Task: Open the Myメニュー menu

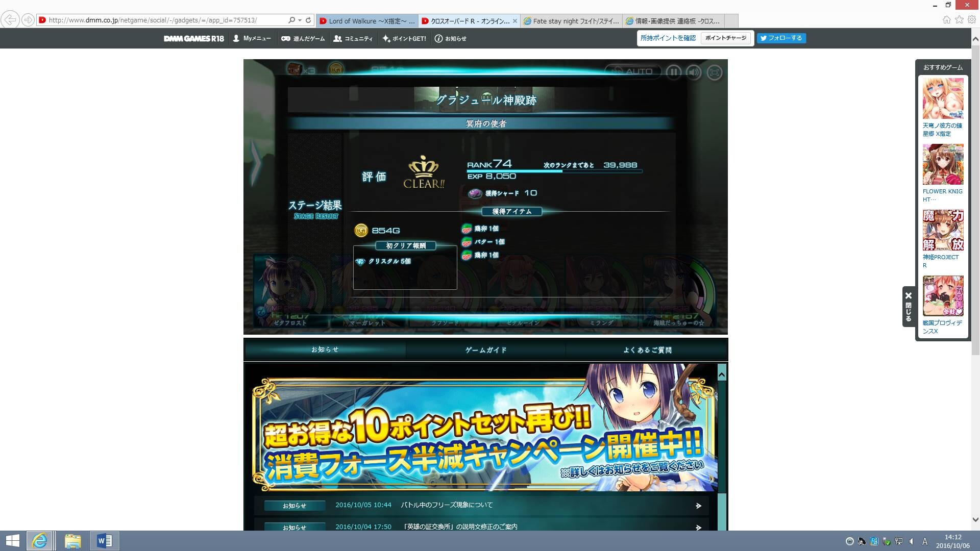Action: coord(252,38)
